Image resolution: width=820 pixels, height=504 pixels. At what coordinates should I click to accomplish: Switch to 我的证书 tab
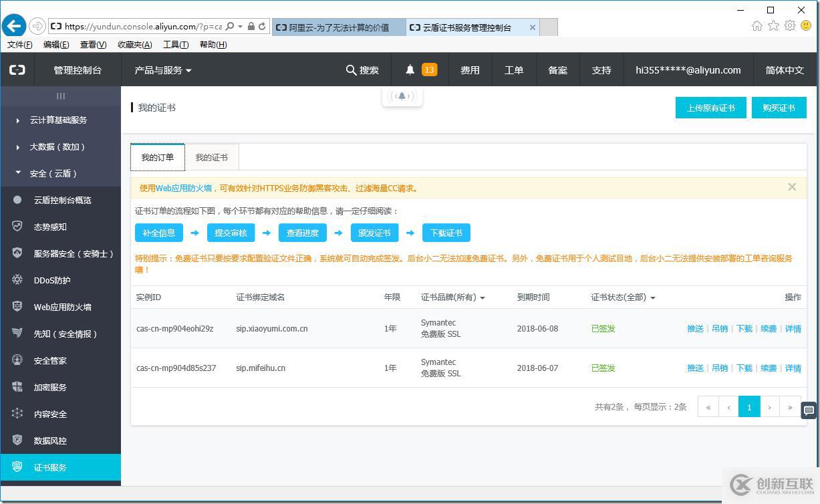click(x=211, y=157)
